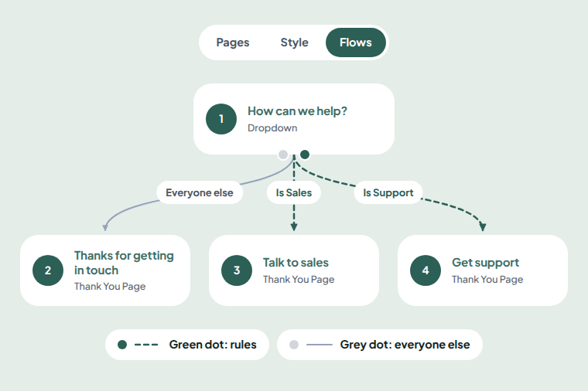Click arrowhead pointing to Thanks for getting in touch
The height and width of the screenshot is (391, 588).
pyautogui.click(x=105, y=227)
